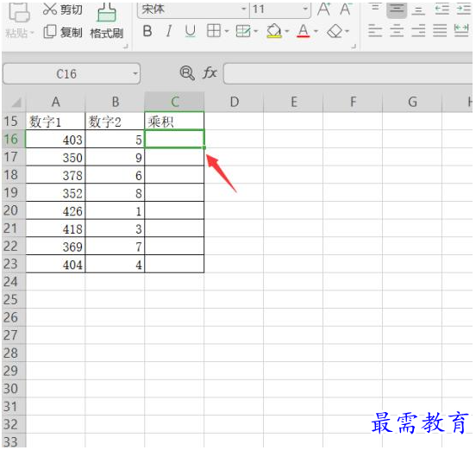The image size is (476, 450).
Task: Click the selected empty cell C16
Action: pyautogui.click(x=174, y=140)
